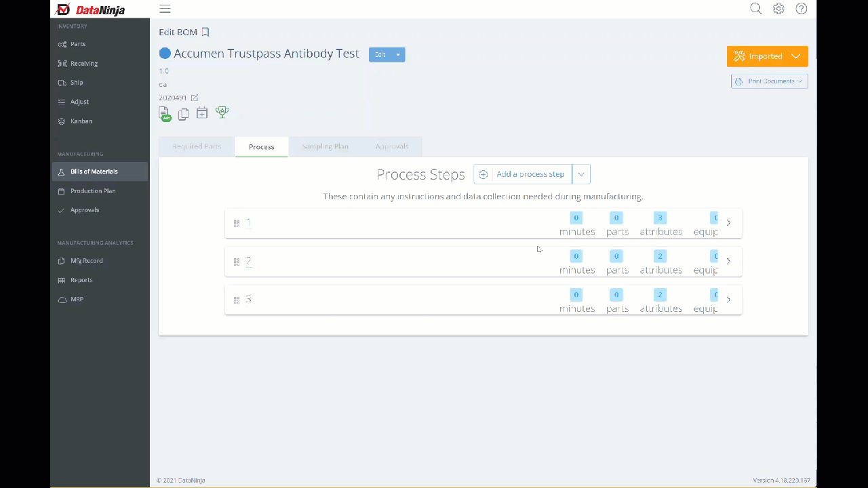Click the Adjust sidebar link
The image size is (868, 488).
tap(79, 102)
